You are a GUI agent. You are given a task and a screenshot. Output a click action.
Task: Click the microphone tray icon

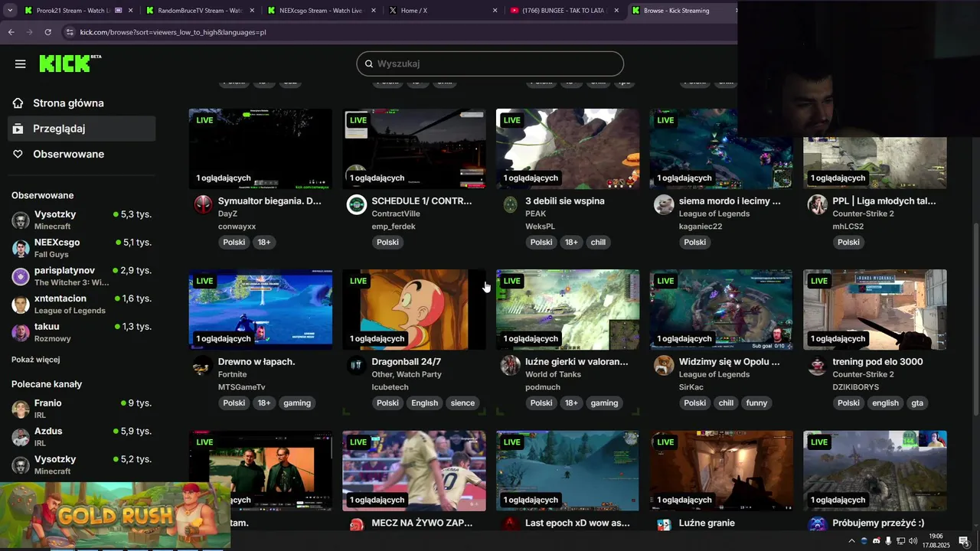[888, 541]
